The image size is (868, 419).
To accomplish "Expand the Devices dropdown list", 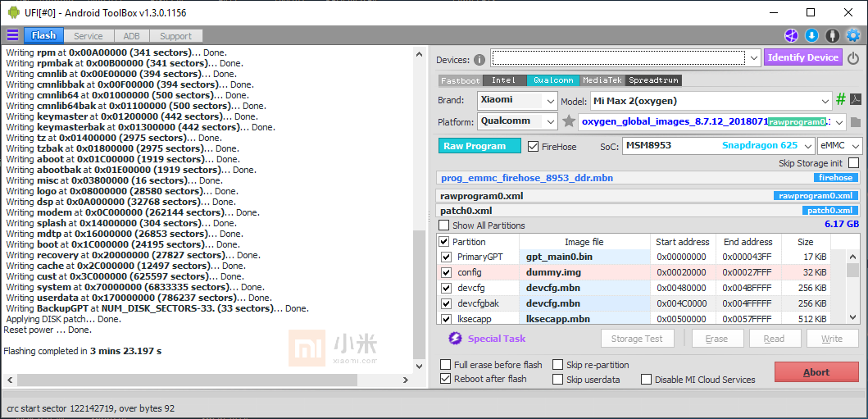I will [753, 57].
